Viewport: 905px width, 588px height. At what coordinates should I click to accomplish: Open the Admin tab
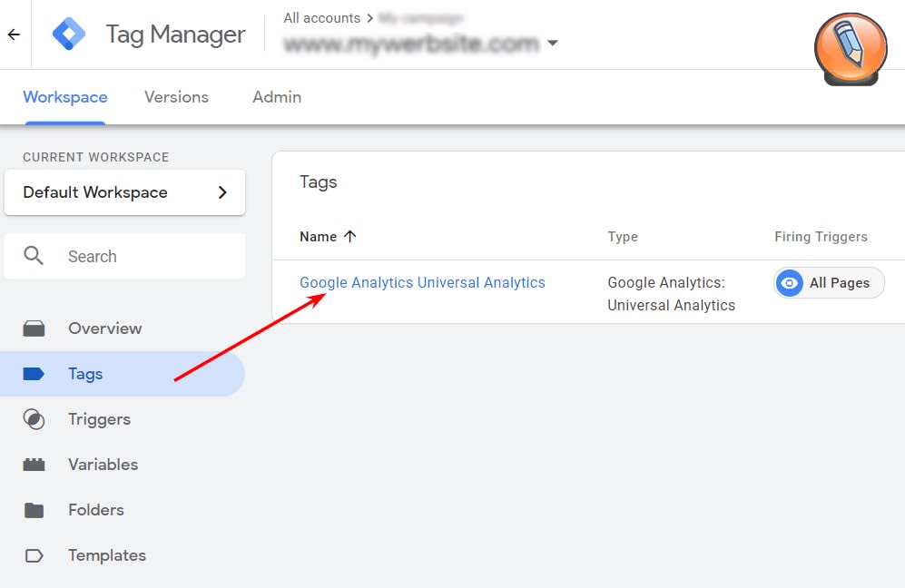277,97
